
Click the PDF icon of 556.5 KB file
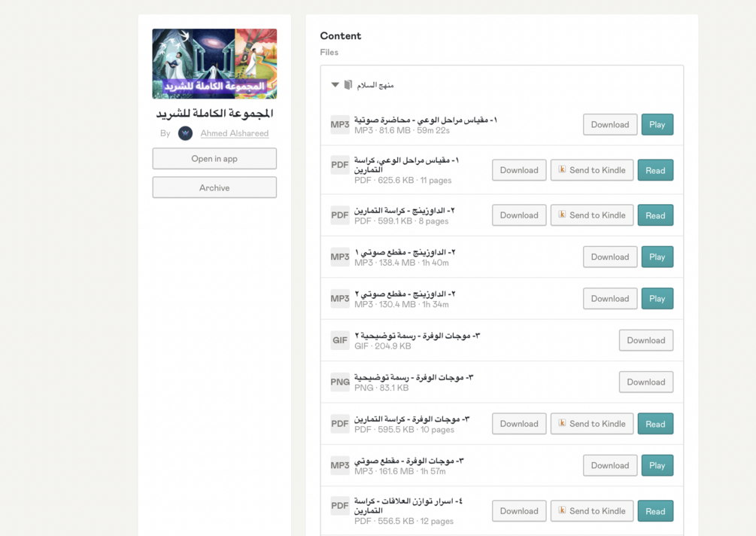[x=340, y=506]
